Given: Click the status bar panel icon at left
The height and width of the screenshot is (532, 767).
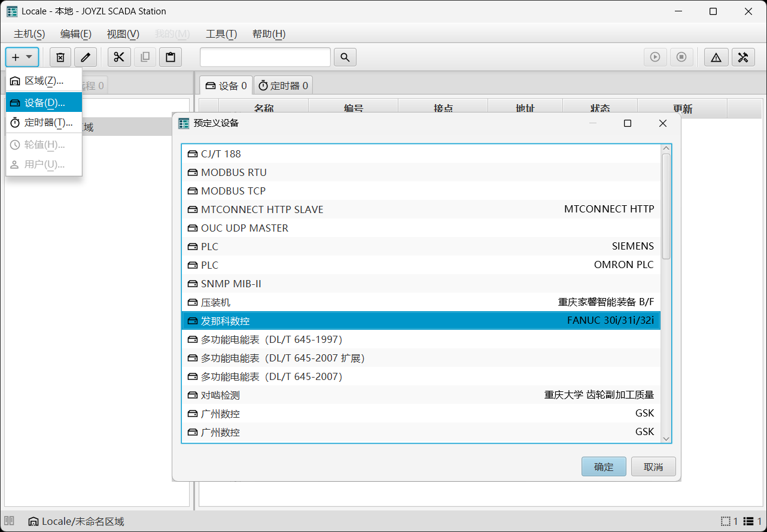Looking at the screenshot, I should (x=10, y=521).
